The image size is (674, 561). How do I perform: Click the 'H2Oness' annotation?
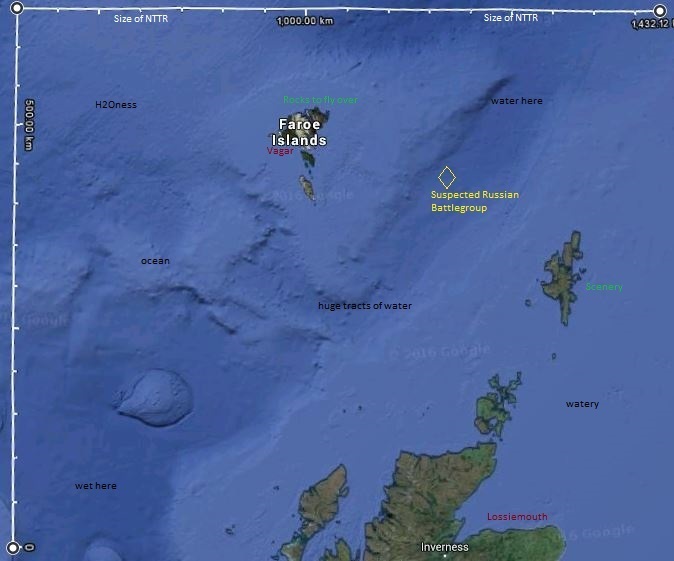coord(116,104)
